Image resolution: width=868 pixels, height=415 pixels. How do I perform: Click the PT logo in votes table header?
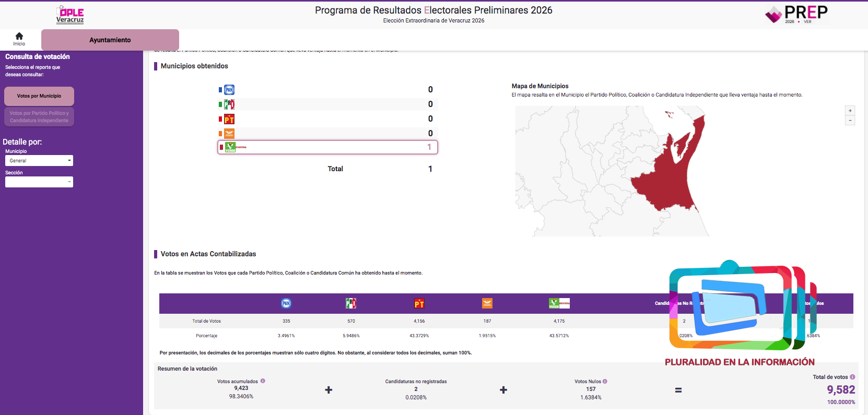pos(419,303)
